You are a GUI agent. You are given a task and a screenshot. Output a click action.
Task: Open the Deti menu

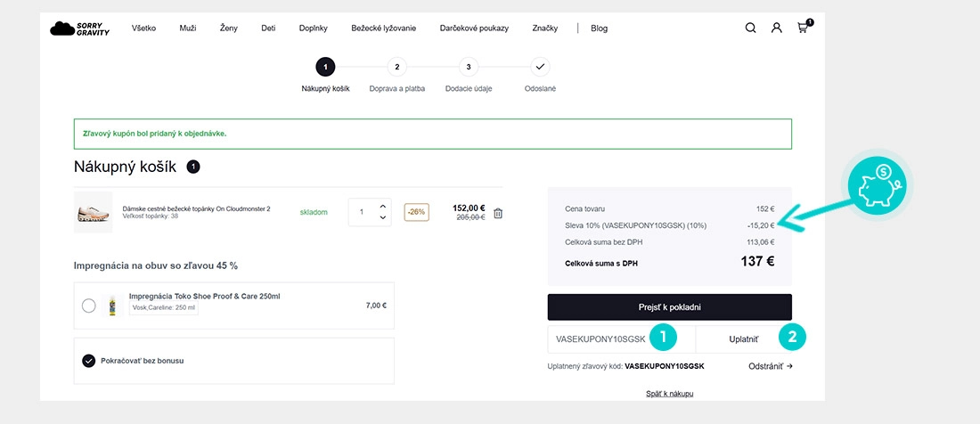268,29
